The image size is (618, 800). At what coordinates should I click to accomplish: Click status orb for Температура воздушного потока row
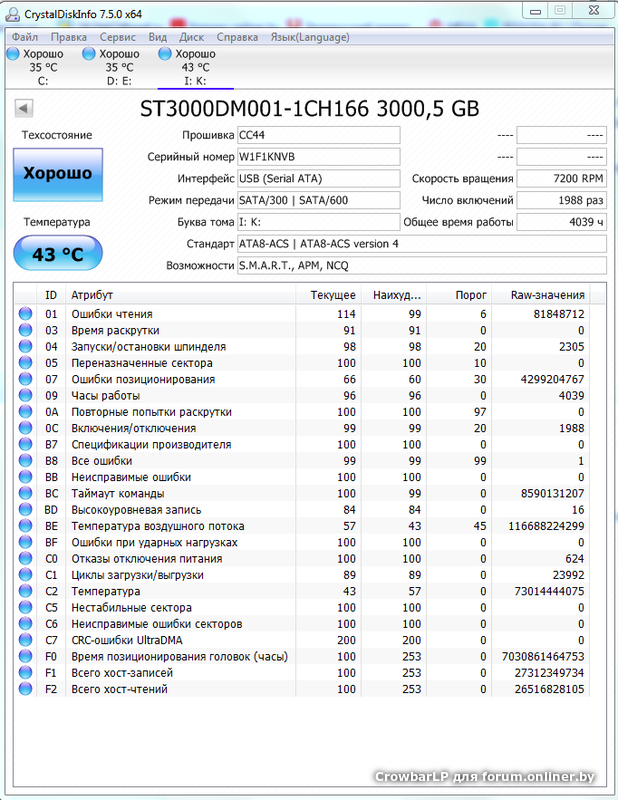point(26,526)
